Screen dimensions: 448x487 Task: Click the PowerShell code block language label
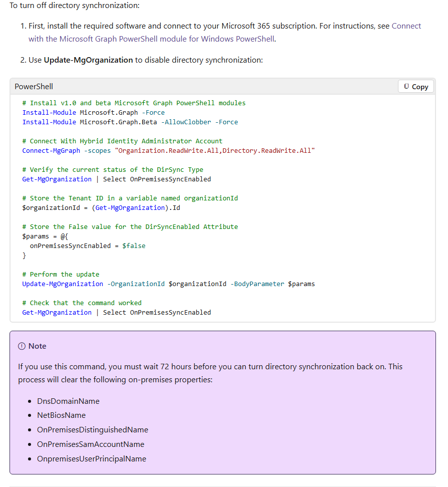coord(34,86)
